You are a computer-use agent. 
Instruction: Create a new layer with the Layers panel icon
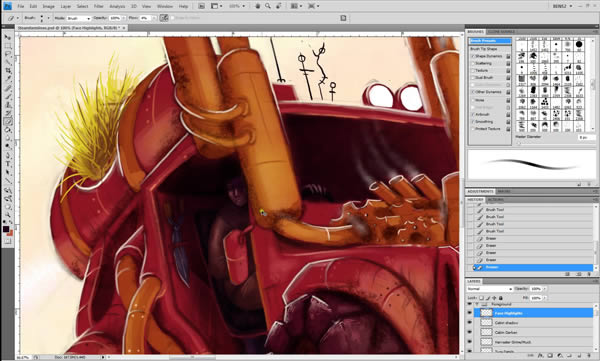579,356
